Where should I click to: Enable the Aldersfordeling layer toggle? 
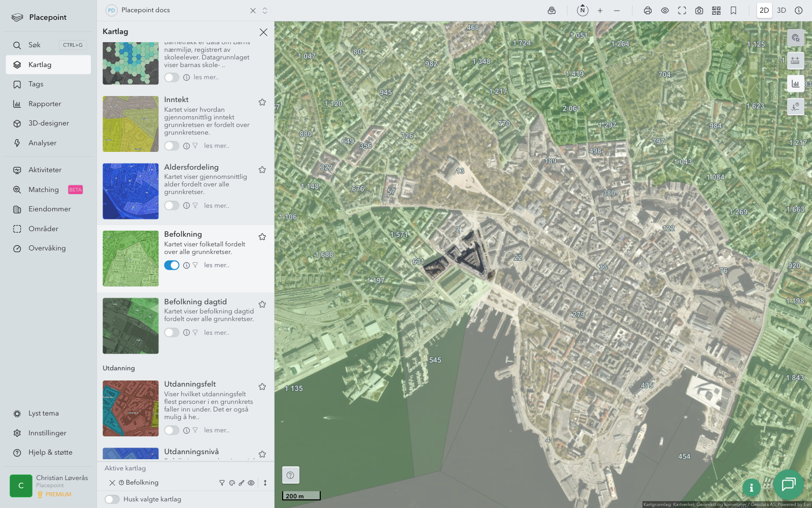(172, 206)
